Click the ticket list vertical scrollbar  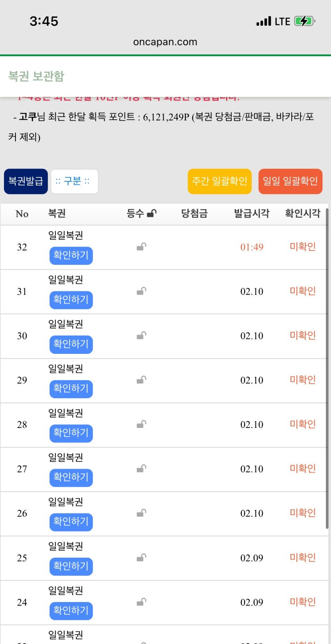click(x=327, y=368)
